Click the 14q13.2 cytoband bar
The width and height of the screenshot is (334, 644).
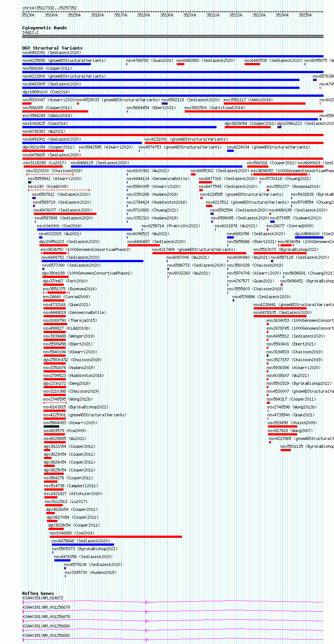[x=173, y=36]
